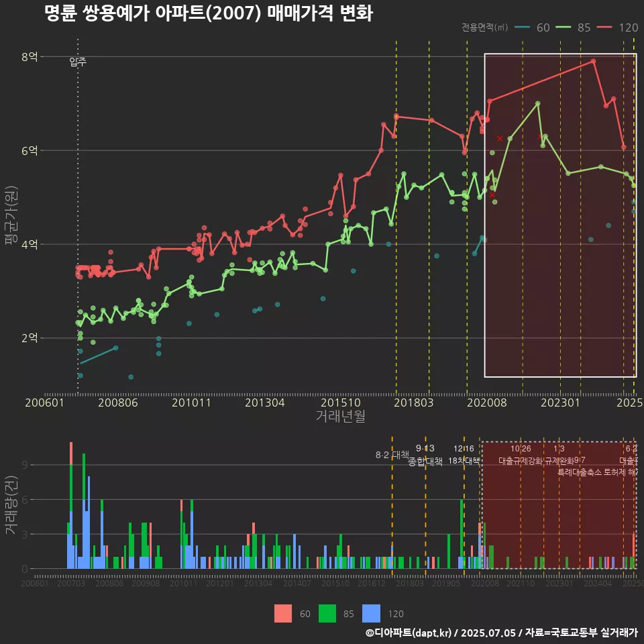Click the 202008 tick on the price chart

coord(487,402)
